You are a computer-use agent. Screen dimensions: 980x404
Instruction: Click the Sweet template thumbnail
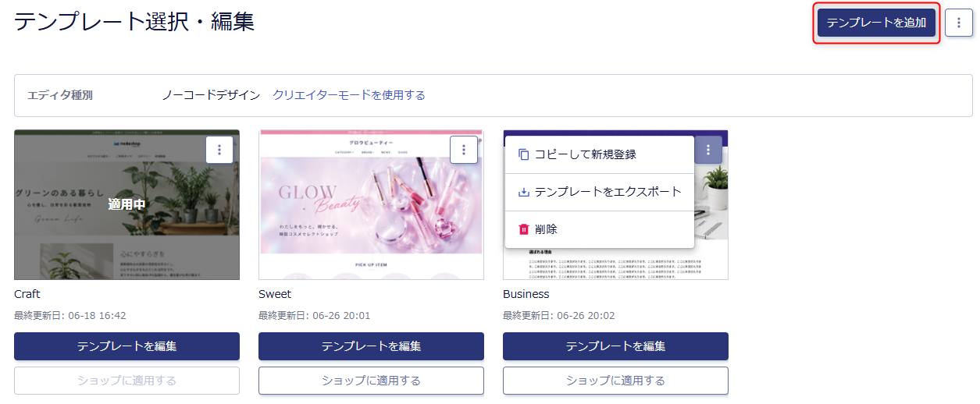pos(371,204)
